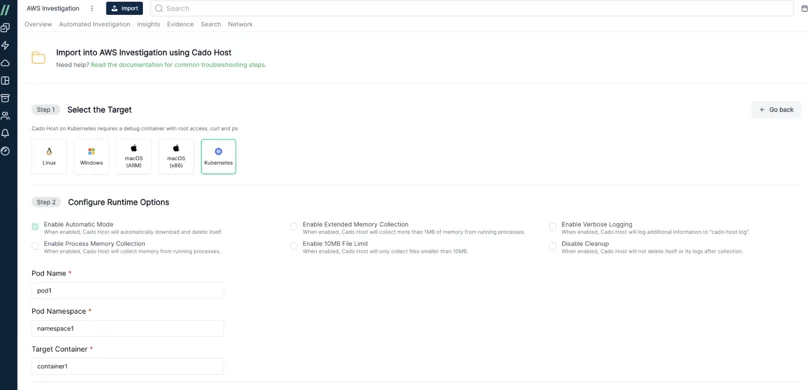Click the Pod Namespace input field
810x390 pixels.
(128, 328)
